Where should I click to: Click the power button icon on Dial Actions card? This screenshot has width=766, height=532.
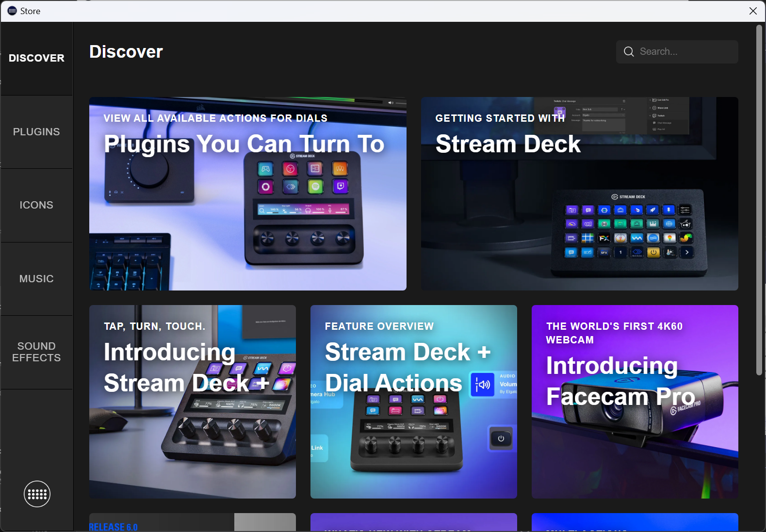point(501,438)
